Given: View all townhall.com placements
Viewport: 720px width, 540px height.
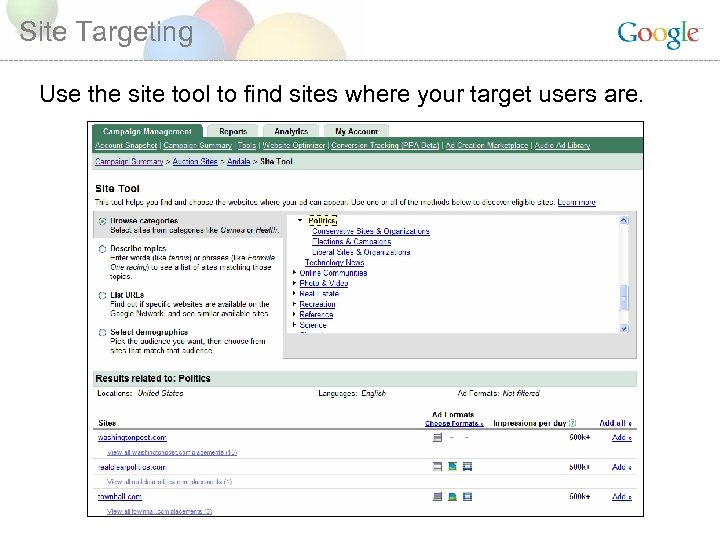Looking at the screenshot, I should click(159, 511).
